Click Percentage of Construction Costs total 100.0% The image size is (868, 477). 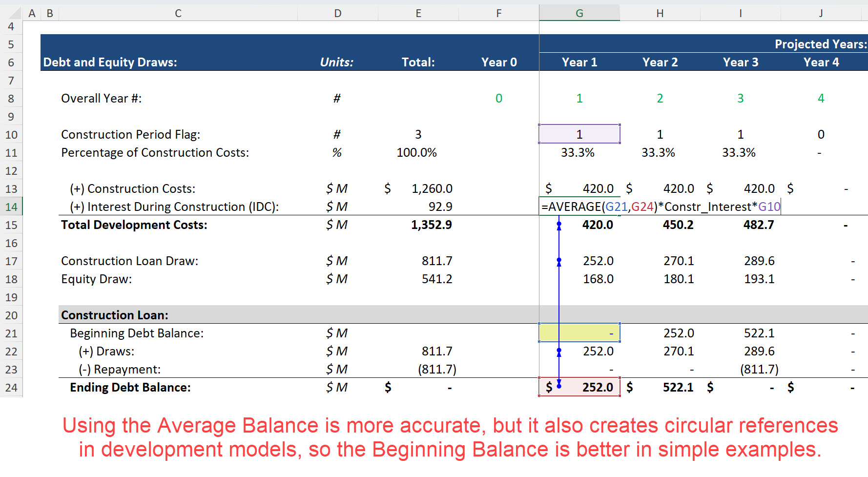(416, 152)
